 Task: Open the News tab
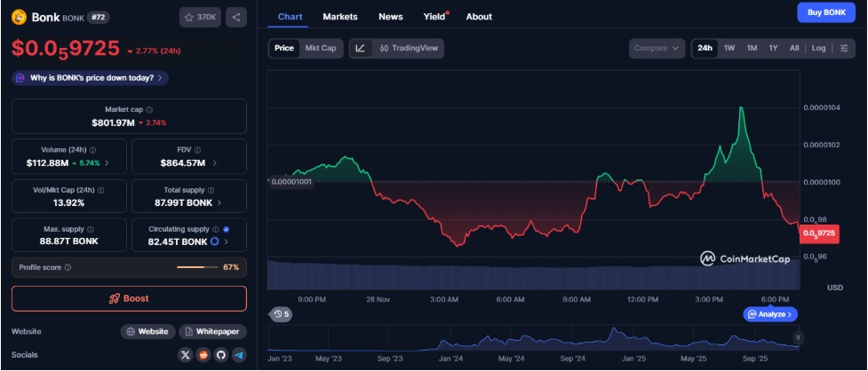click(390, 17)
